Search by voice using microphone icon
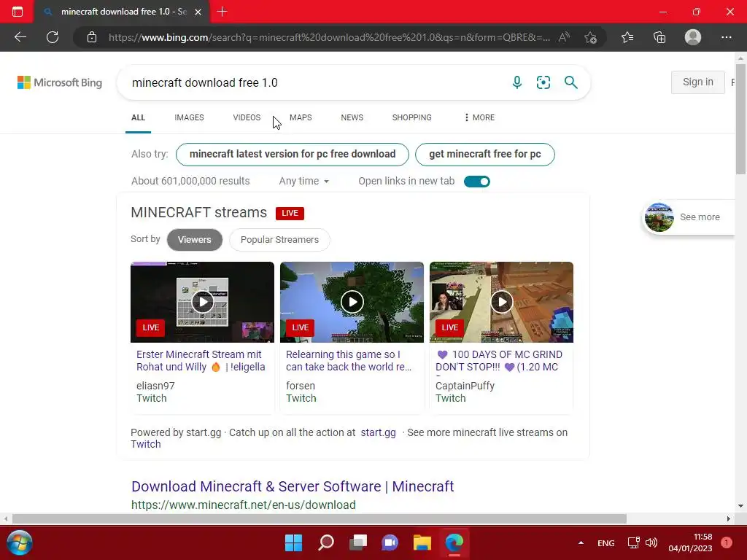747x560 pixels. (x=517, y=82)
